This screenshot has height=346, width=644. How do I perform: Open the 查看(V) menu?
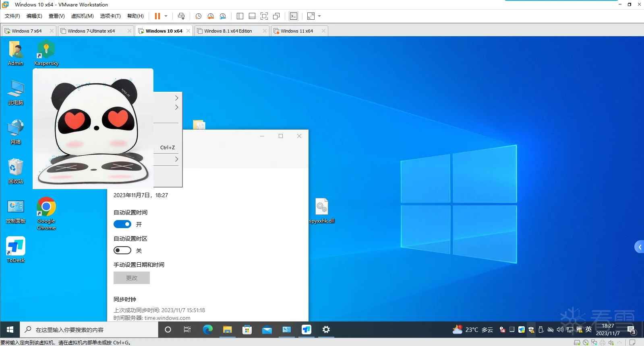coord(57,16)
